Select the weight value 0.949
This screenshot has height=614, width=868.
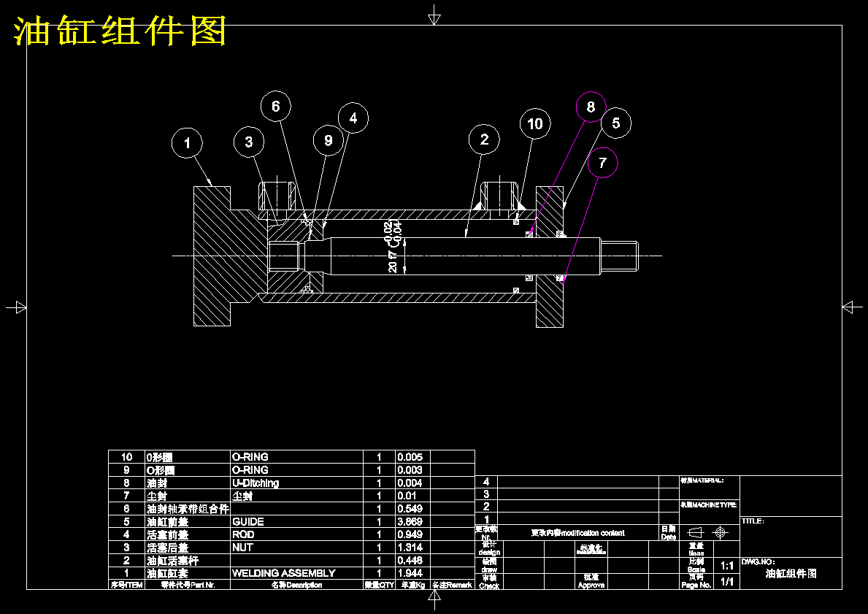click(x=410, y=534)
